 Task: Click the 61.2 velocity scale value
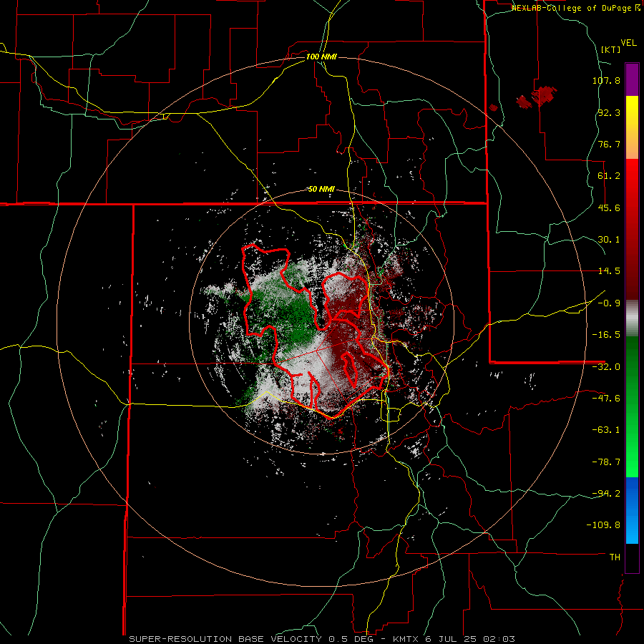[x=609, y=176]
